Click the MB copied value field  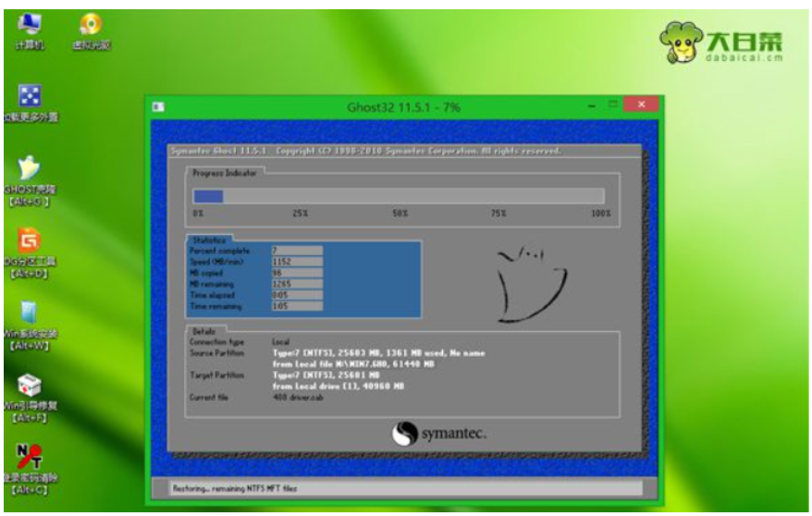(x=297, y=273)
